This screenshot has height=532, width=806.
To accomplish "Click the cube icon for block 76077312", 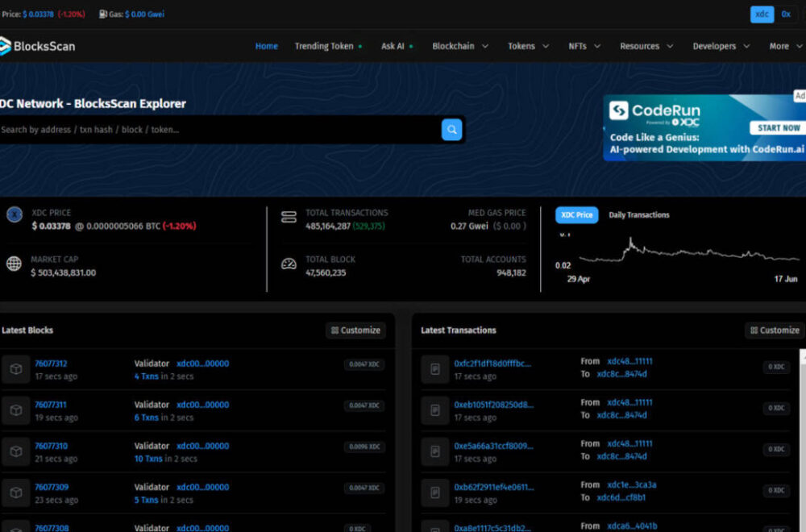I will coord(16,369).
